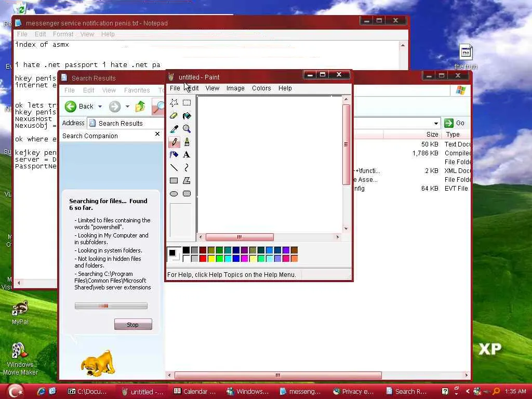Open the Edit menu in Notepad
The image size is (532, 399).
(x=40, y=34)
